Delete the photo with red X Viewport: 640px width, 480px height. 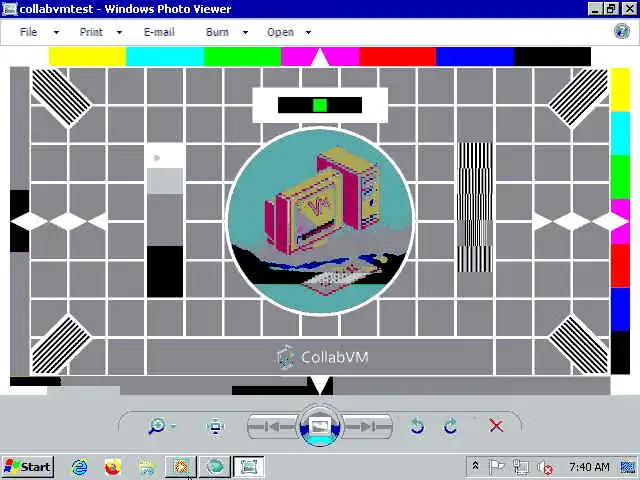(496, 426)
